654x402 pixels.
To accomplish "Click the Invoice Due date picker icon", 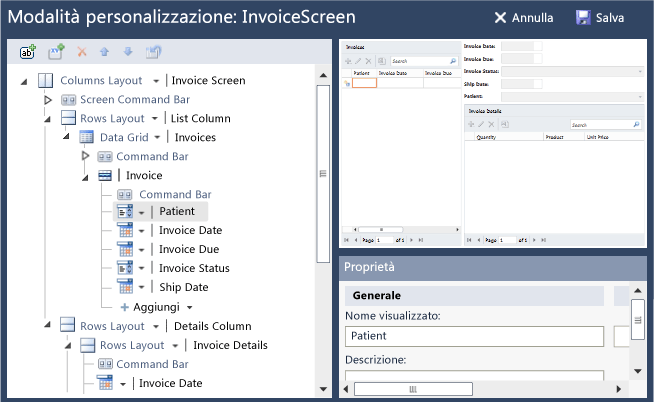I will pos(125,249).
